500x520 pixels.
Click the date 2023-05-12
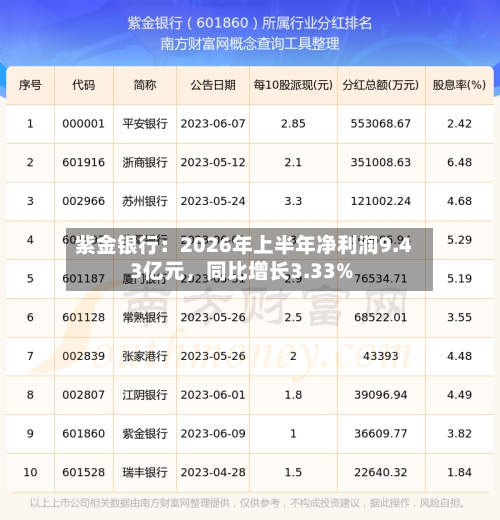coord(213,162)
